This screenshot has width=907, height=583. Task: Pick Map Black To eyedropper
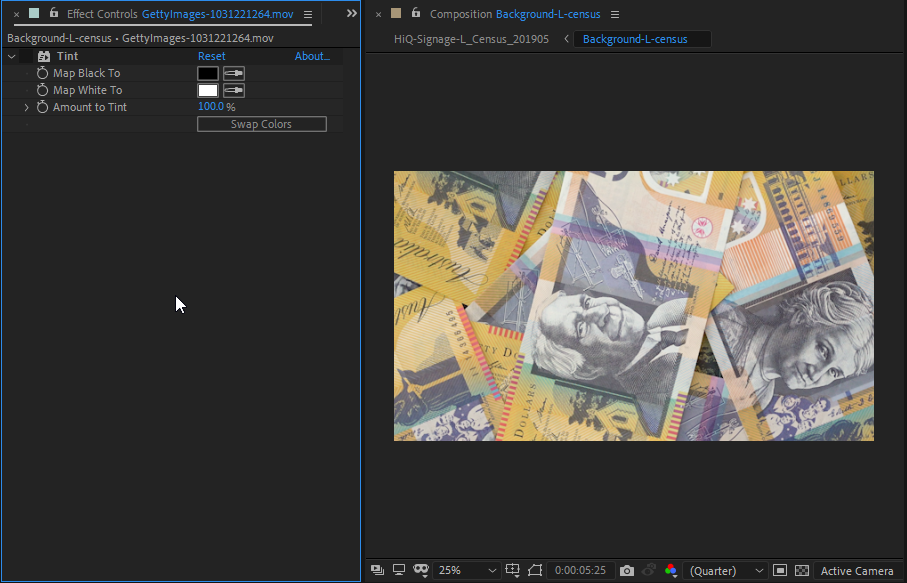click(234, 73)
